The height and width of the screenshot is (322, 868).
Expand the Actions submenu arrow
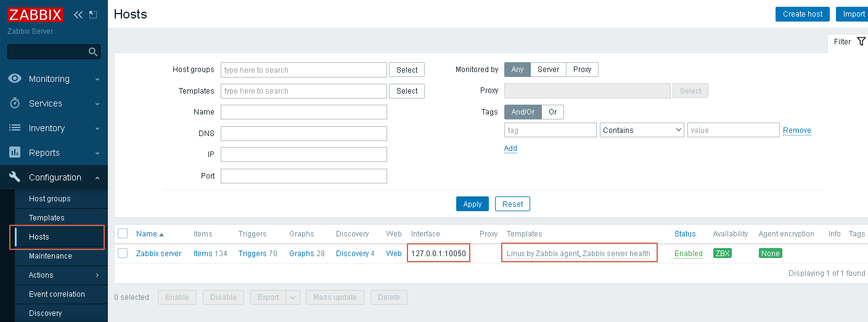97,275
